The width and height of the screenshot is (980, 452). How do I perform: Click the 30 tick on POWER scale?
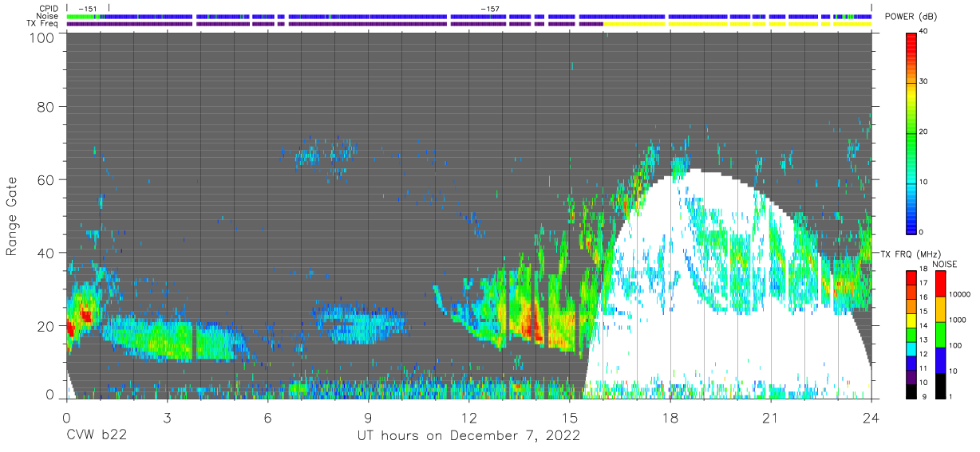pyautogui.click(x=925, y=81)
